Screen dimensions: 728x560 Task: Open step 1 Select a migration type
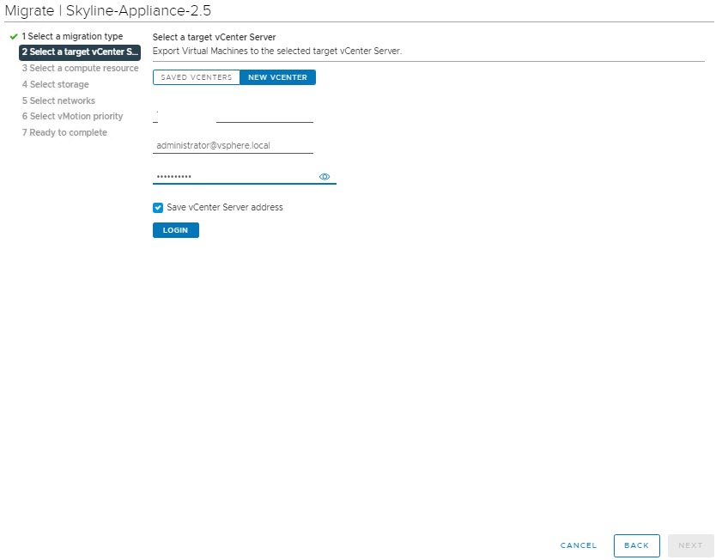[x=72, y=37]
